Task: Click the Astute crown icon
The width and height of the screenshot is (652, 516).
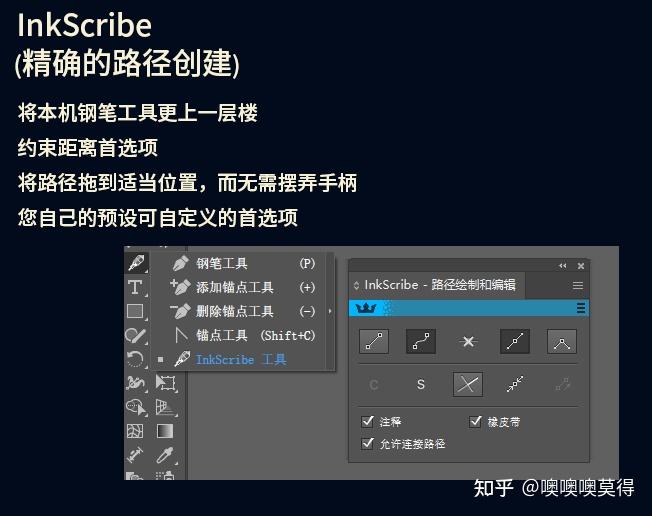Action: [366, 308]
